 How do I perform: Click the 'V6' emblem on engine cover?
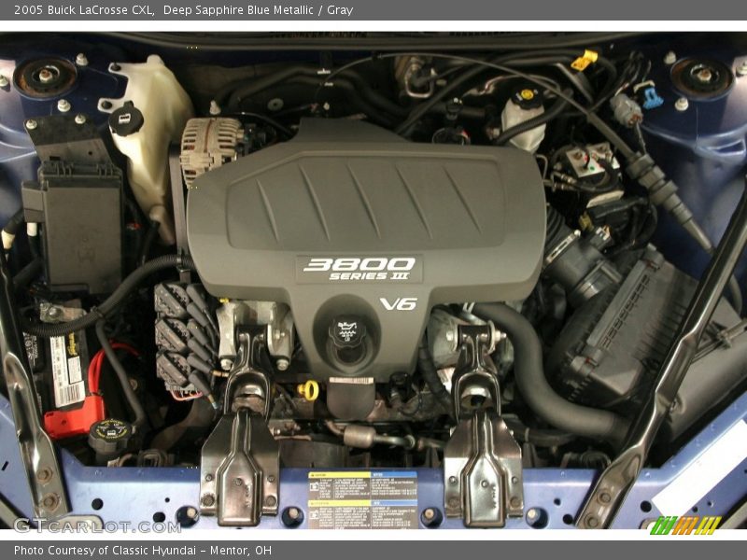click(399, 304)
